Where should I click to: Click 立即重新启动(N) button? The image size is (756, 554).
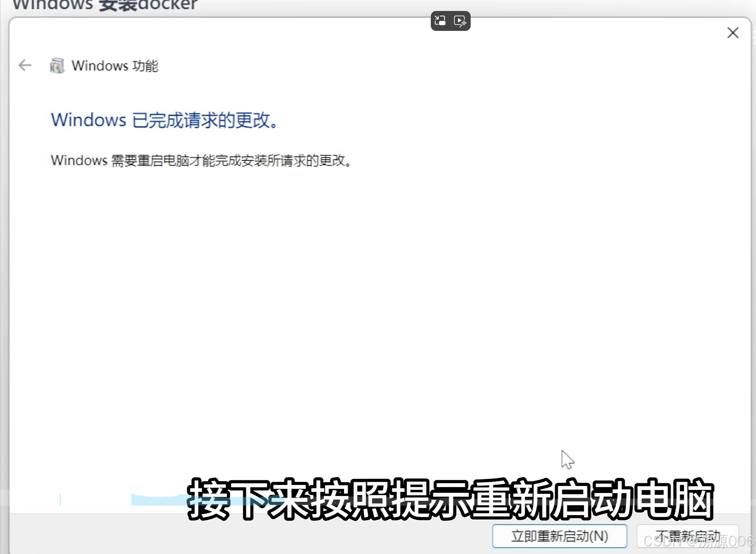pos(559,536)
